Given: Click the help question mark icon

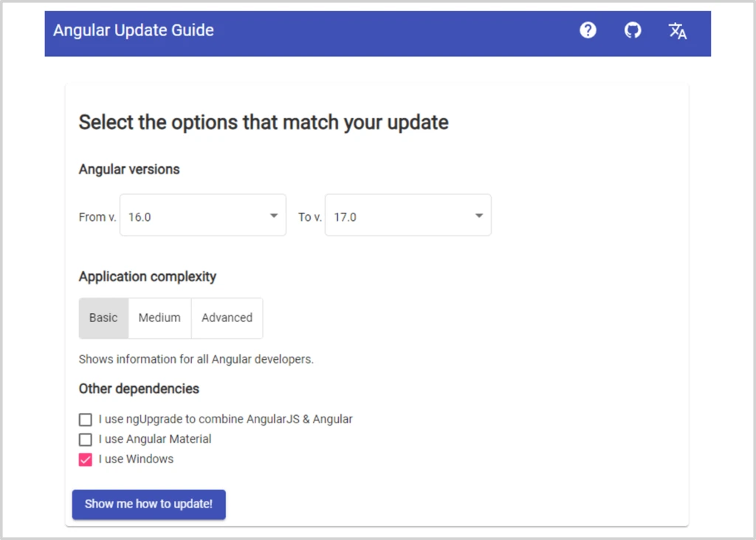Looking at the screenshot, I should [x=588, y=30].
